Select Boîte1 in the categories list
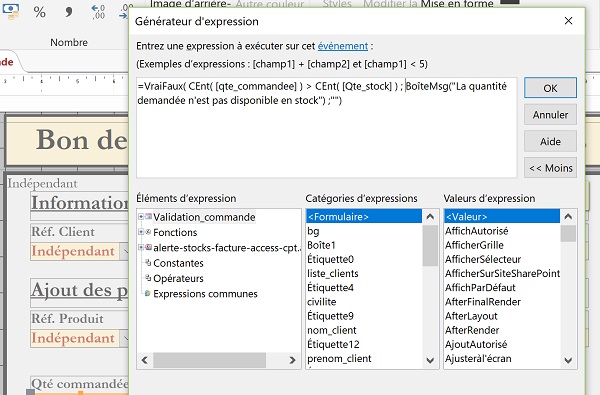Viewport: 600px width, 395px height. [364, 245]
